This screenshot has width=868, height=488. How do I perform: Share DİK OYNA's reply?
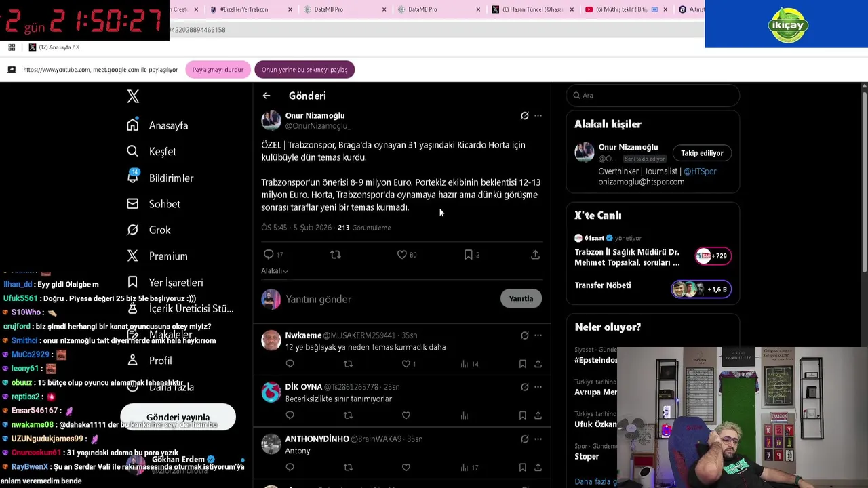click(538, 415)
